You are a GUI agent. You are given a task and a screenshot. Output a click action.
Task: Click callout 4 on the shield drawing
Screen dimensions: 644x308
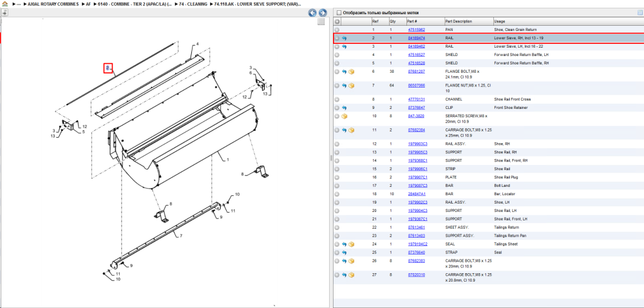(197, 44)
